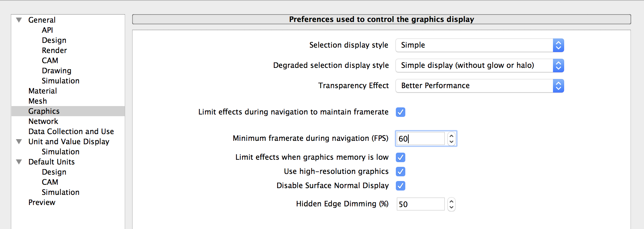Image resolution: width=644 pixels, height=229 pixels.
Task: Decrease Hidden Edge Dimming with stepper arrow
Action: click(x=451, y=207)
